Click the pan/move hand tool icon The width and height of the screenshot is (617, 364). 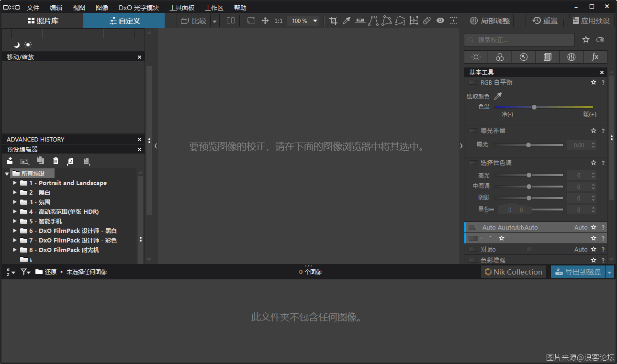(265, 21)
